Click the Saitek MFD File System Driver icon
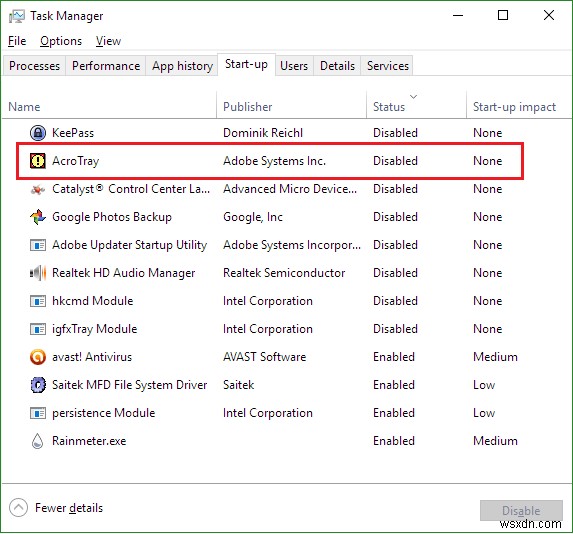The width and height of the screenshot is (573, 534). [38, 385]
